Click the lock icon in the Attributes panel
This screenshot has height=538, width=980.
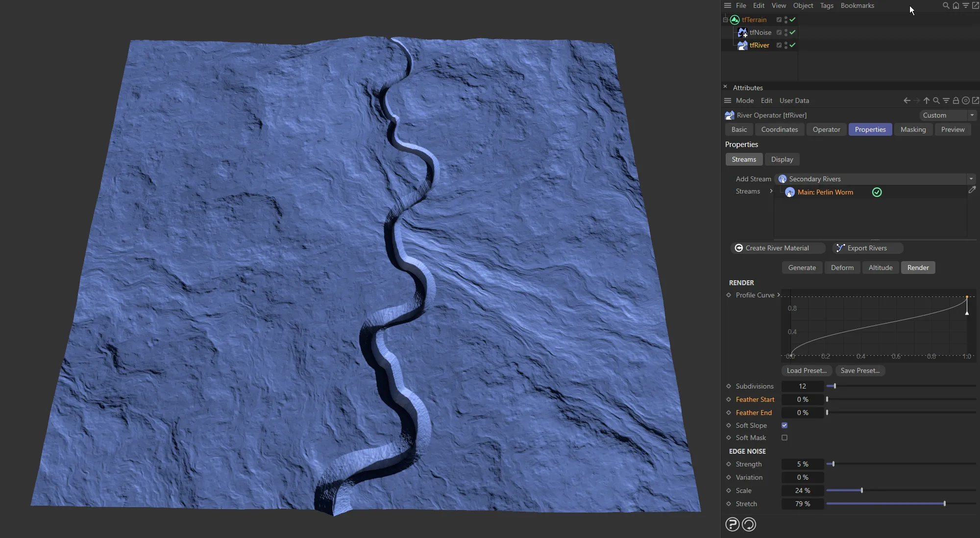955,100
